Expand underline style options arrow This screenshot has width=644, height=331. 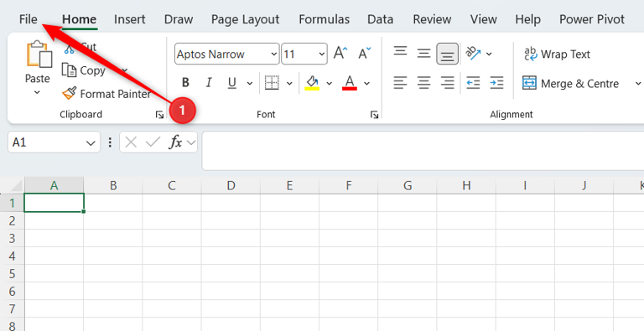(x=250, y=83)
